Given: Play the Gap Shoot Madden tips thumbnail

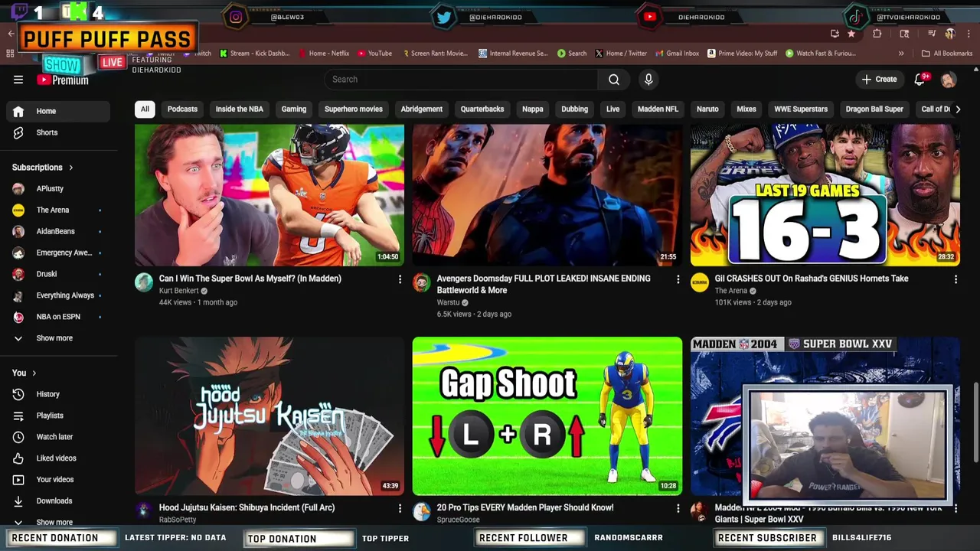Looking at the screenshot, I should tap(547, 416).
